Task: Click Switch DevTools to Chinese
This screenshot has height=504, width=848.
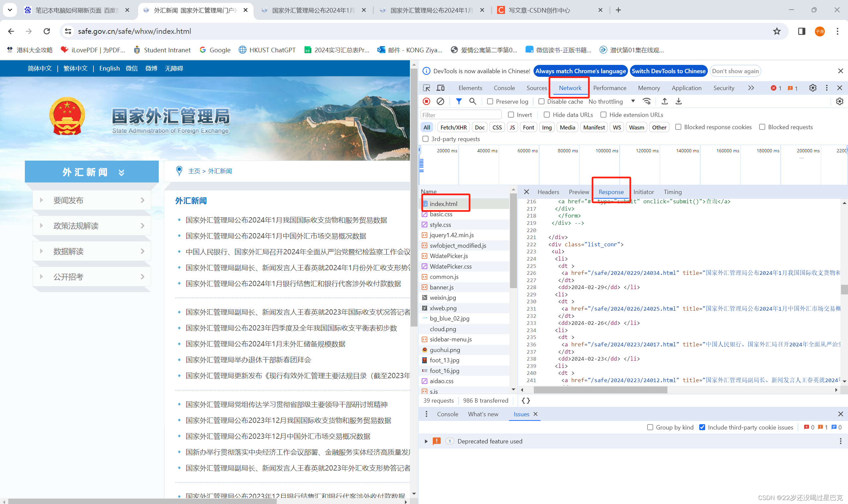Action: 668,71
